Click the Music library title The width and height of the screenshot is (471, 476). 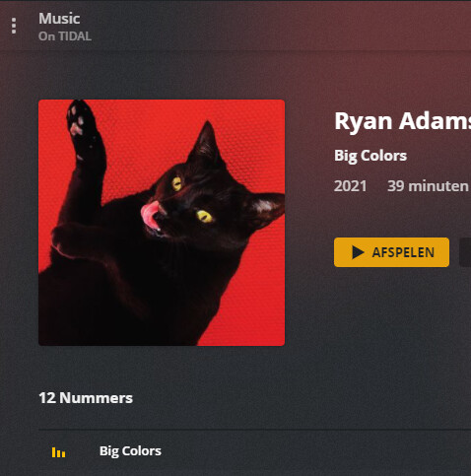click(x=59, y=19)
